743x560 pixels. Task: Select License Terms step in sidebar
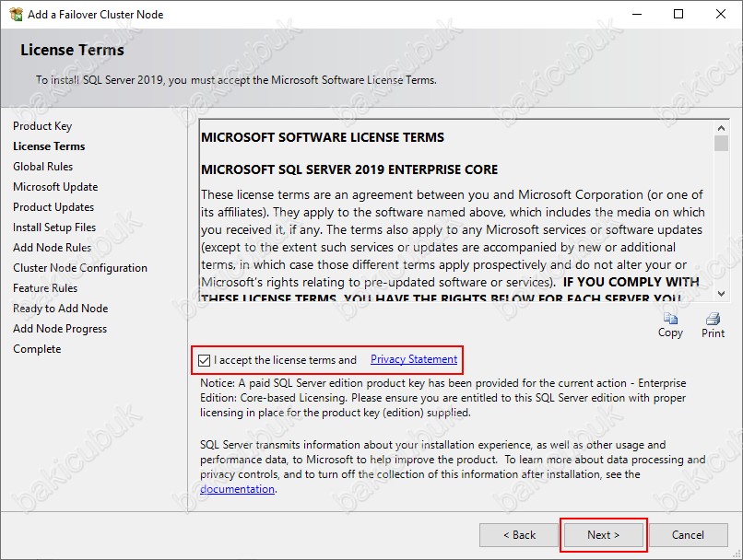(49, 146)
